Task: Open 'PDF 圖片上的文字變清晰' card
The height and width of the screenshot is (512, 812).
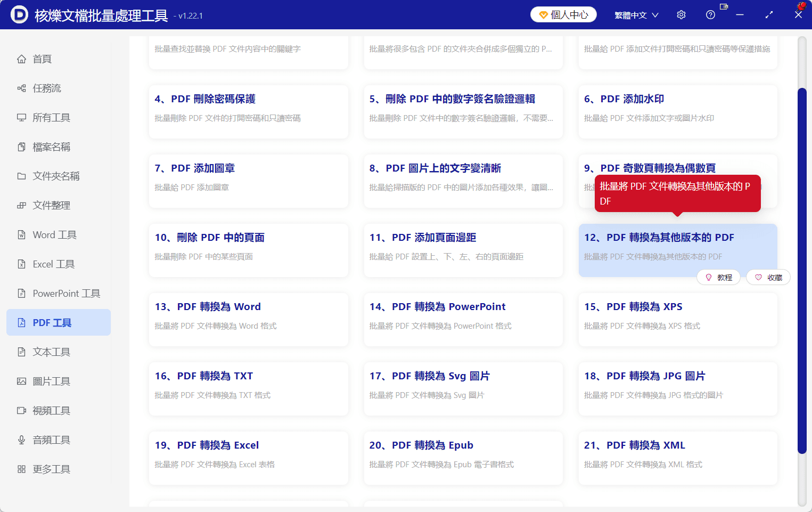Action: (463, 181)
